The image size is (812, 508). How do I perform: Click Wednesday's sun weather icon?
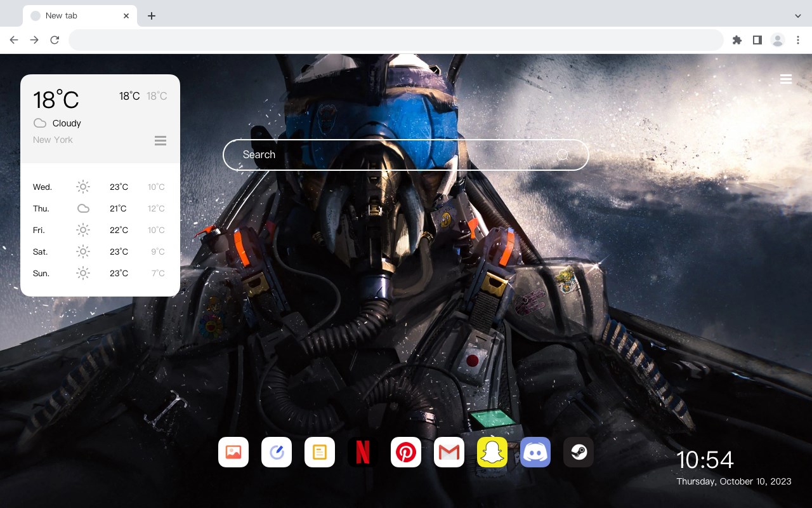(x=83, y=187)
